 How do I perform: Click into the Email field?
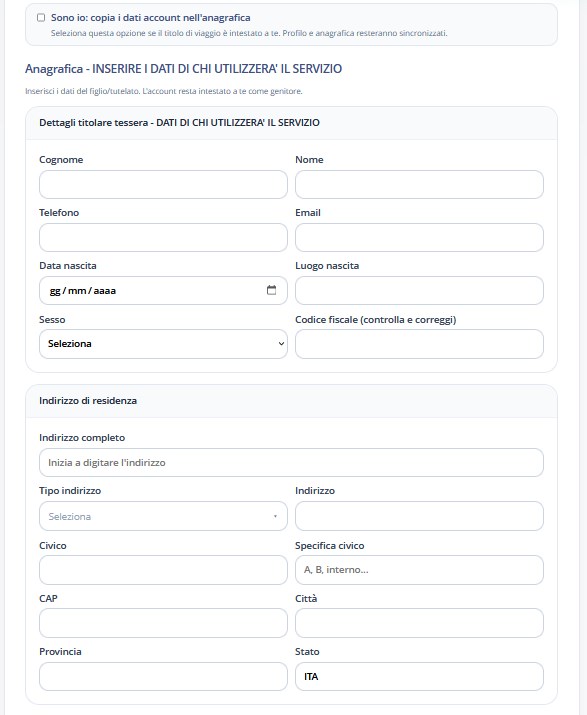419,238
